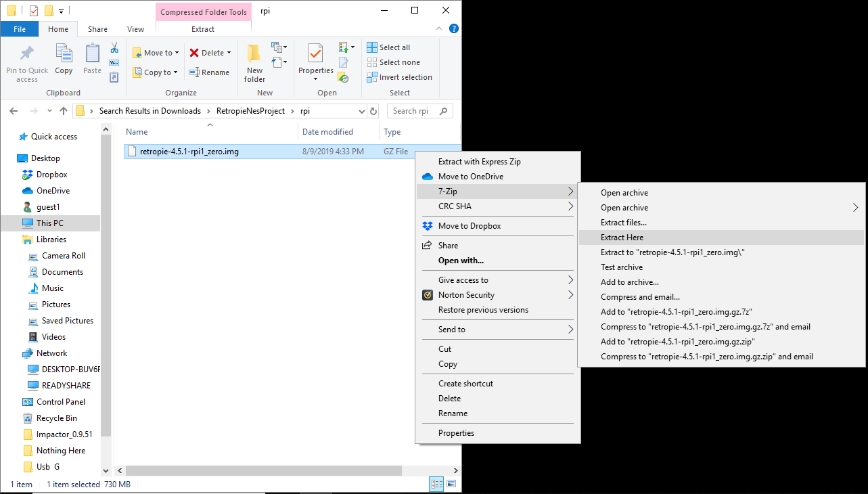Switch to the View ribbon tab
Image resolution: width=868 pixels, height=494 pixels.
pos(135,29)
